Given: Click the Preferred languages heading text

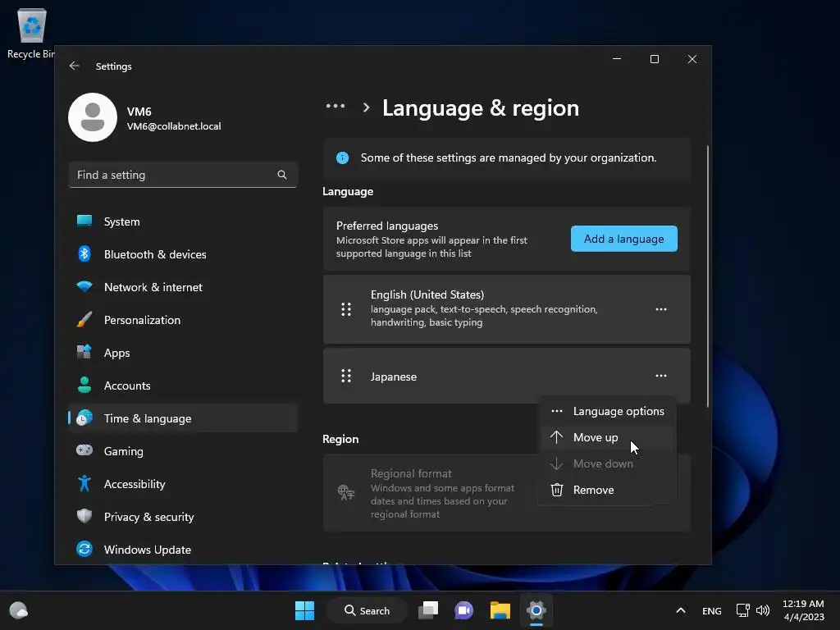Looking at the screenshot, I should [x=387, y=226].
